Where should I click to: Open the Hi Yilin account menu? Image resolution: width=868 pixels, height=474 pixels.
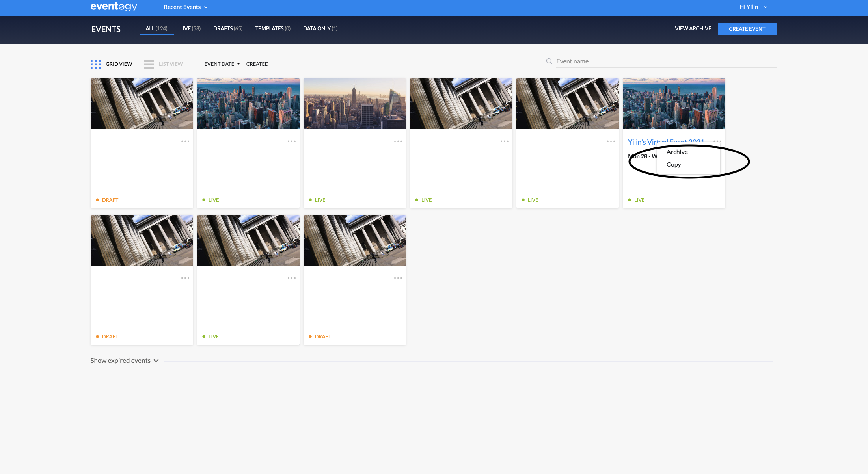pyautogui.click(x=753, y=7)
